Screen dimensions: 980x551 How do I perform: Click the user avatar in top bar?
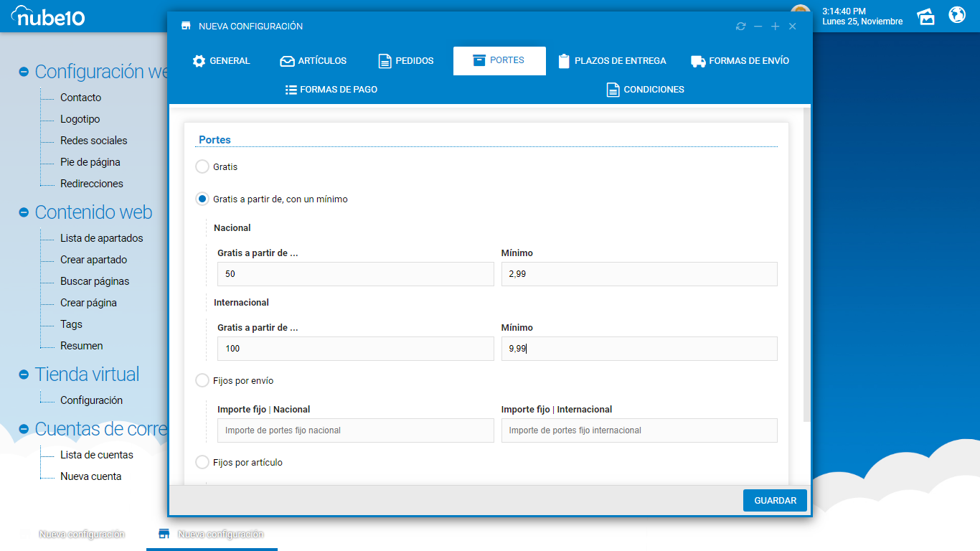801,9
